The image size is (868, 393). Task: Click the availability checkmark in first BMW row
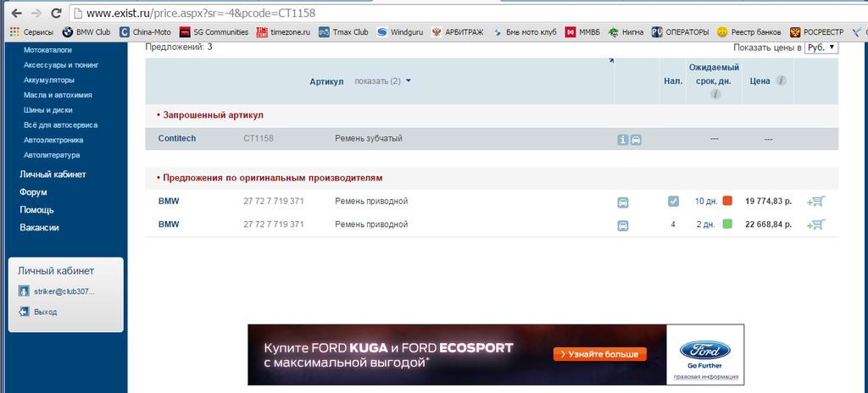tap(673, 202)
